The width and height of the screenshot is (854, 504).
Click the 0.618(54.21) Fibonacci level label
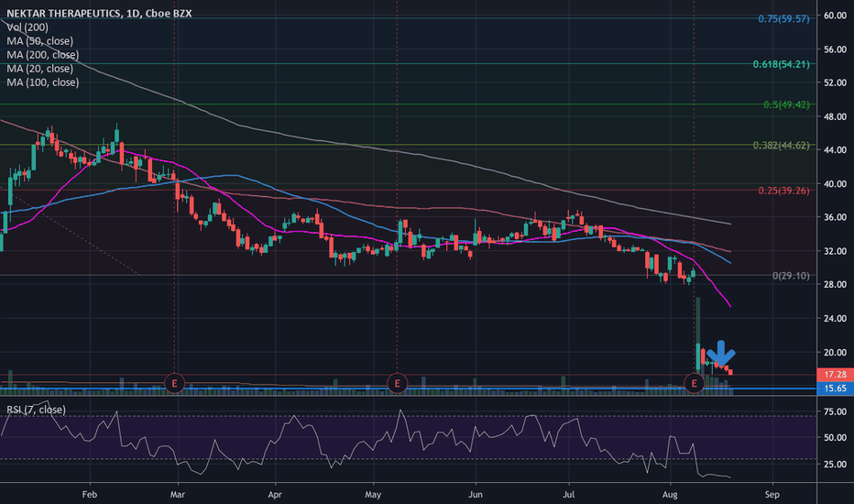point(781,64)
